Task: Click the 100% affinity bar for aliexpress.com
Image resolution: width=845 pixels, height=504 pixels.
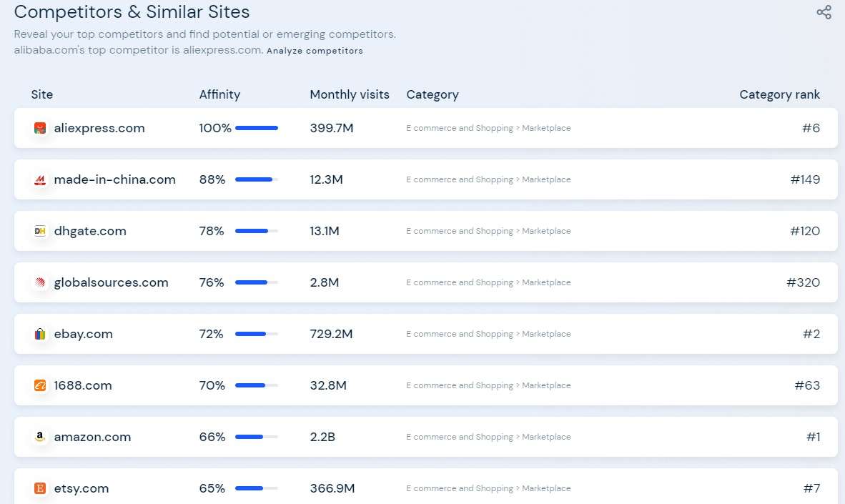Action: [257, 128]
